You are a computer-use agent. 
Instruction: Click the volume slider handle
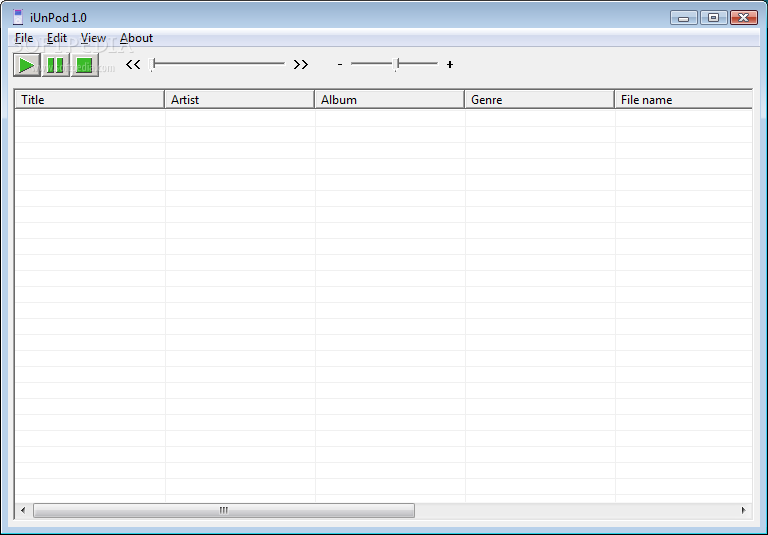tap(397, 64)
